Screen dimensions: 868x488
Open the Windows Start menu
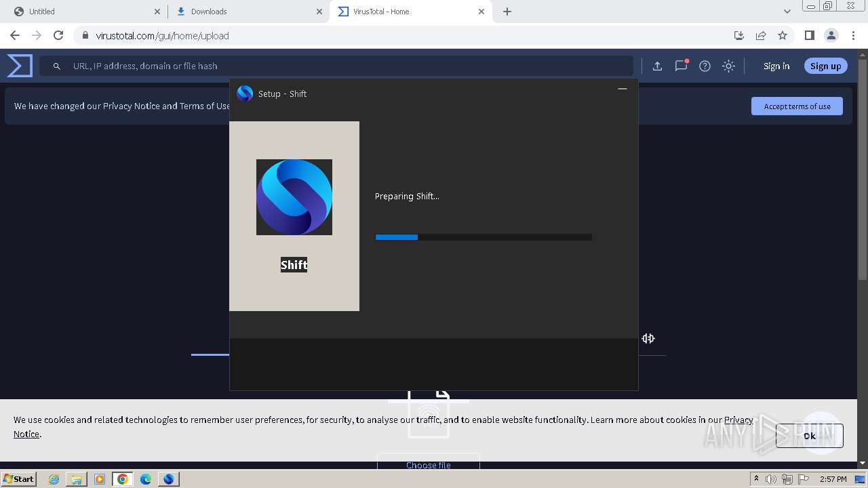(x=18, y=479)
